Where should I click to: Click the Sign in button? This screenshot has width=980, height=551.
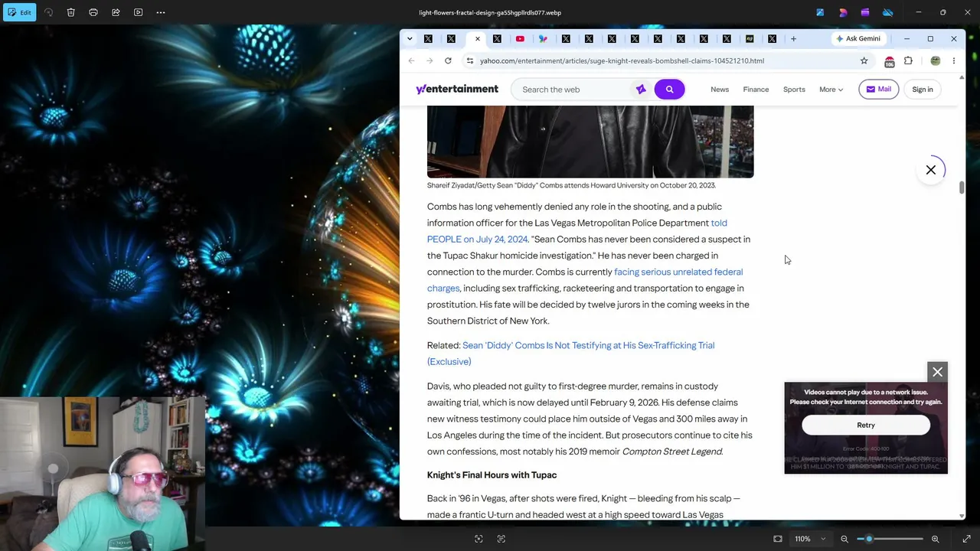pyautogui.click(x=923, y=90)
